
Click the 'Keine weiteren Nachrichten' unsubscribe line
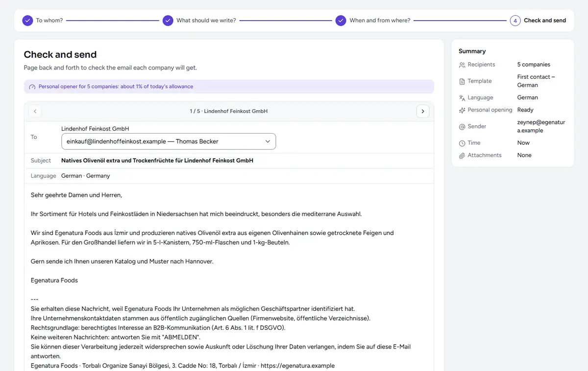coord(116,337)
